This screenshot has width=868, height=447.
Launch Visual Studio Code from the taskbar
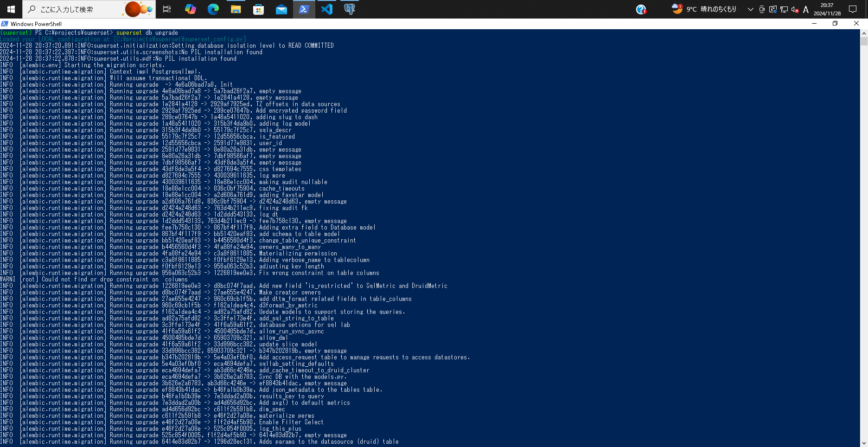click(x=327, y=9)
